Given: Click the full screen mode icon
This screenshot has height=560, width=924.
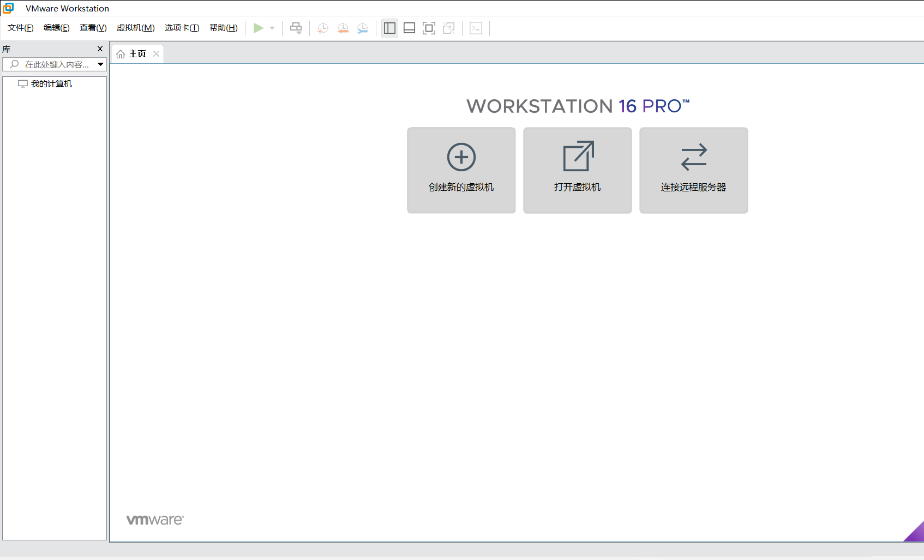Looking at the screenshot, I should tap(429, 28).
